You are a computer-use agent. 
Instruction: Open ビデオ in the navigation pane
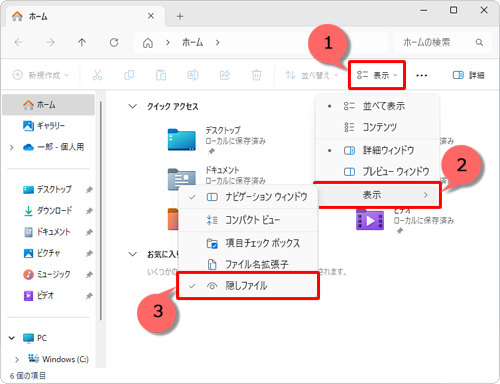[x=49, y=296]
